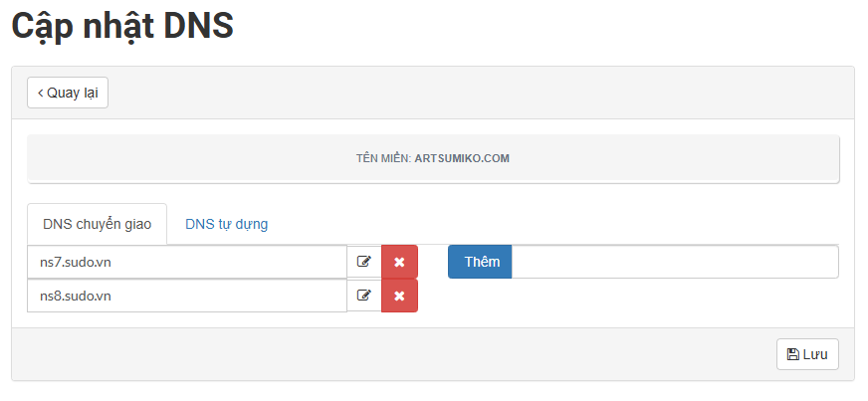Go back using the Quay lại button
868x401 pixels.
68,93
